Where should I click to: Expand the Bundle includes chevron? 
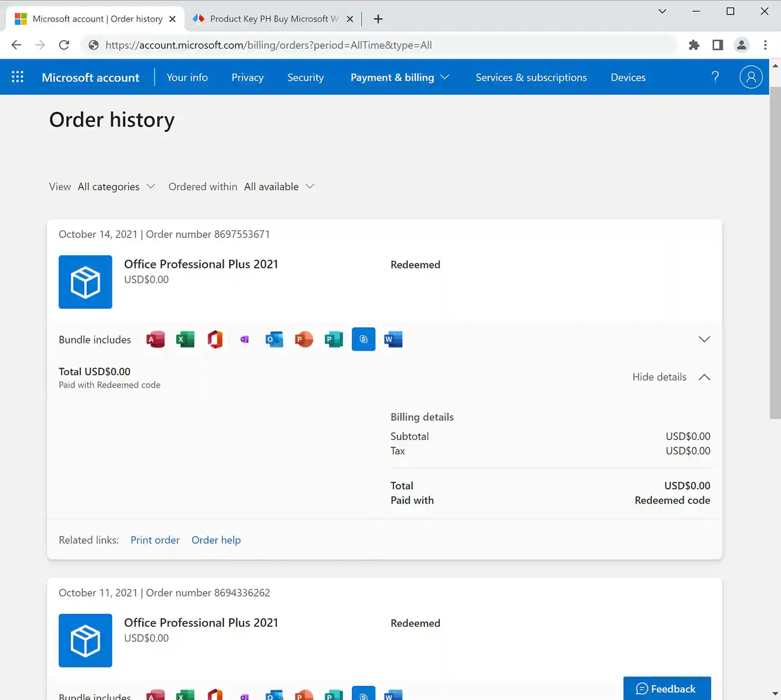tap(704, 339)
